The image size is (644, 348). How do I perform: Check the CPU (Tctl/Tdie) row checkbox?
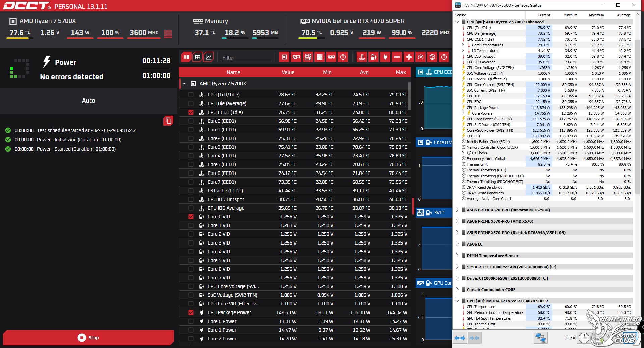tap(191, 95)
